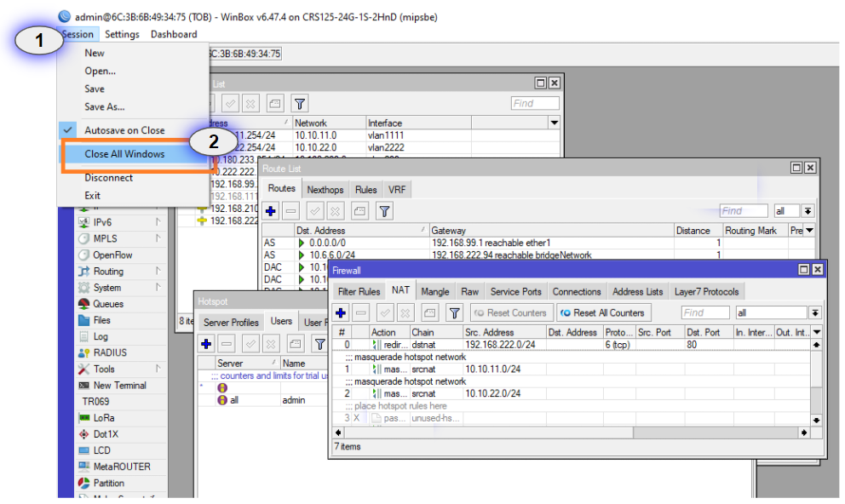Screen dimensions: 845x504
Task: Add a new rule in the Firewall window
Action: [x=341, y=312]
